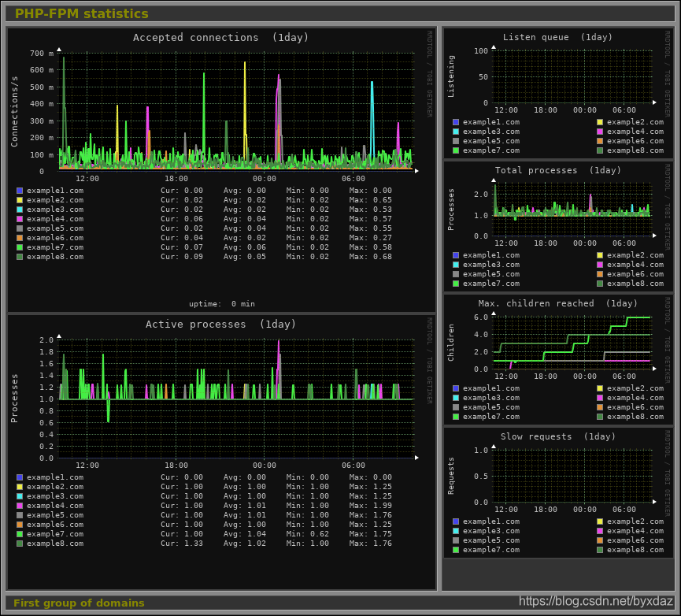Click example7.com swatch in Active processes legend
This screenshot has width=681, height=616.
20,534
